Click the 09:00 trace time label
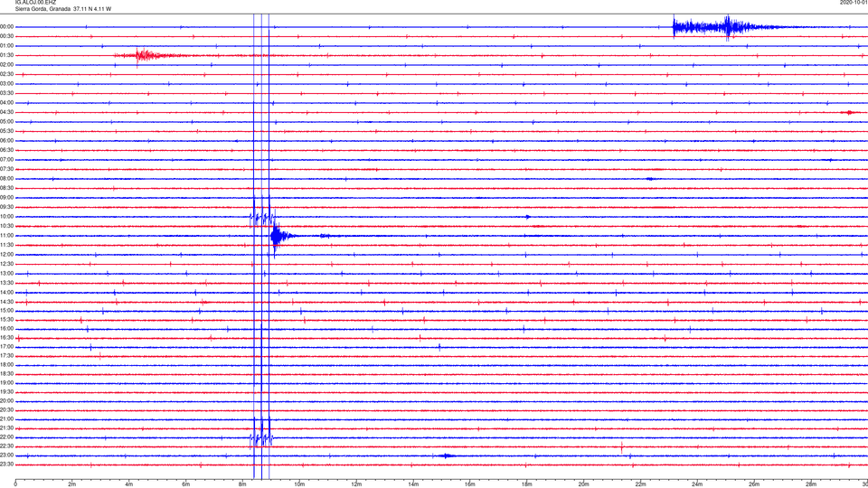 [x=7, y=198]
